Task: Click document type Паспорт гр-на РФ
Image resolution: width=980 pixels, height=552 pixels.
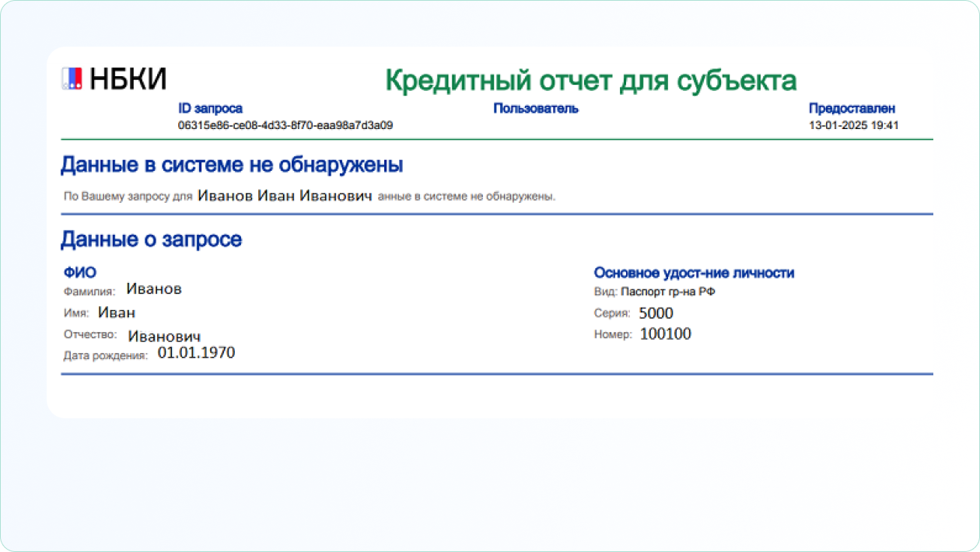Action: click(667, 292)
